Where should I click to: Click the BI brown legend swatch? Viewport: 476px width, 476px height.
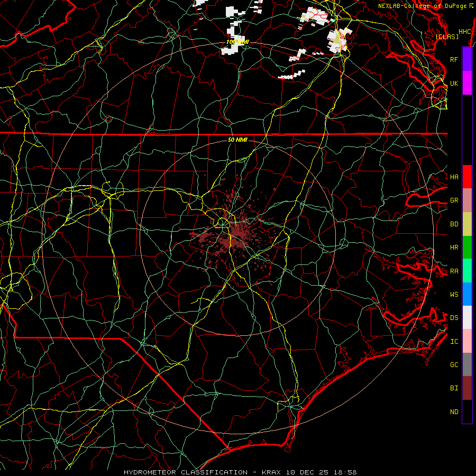(467, 388)
